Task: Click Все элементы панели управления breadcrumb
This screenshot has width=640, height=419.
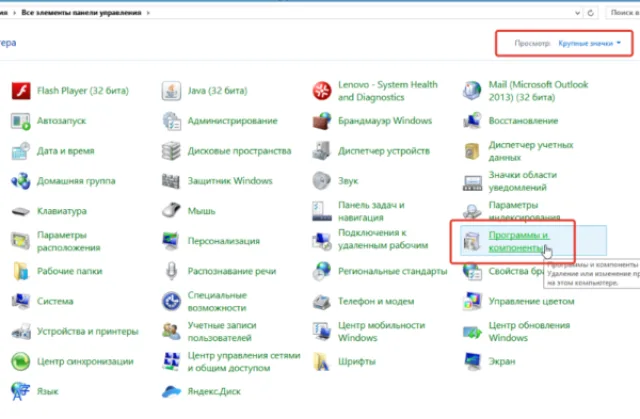Action: (81, 13)
